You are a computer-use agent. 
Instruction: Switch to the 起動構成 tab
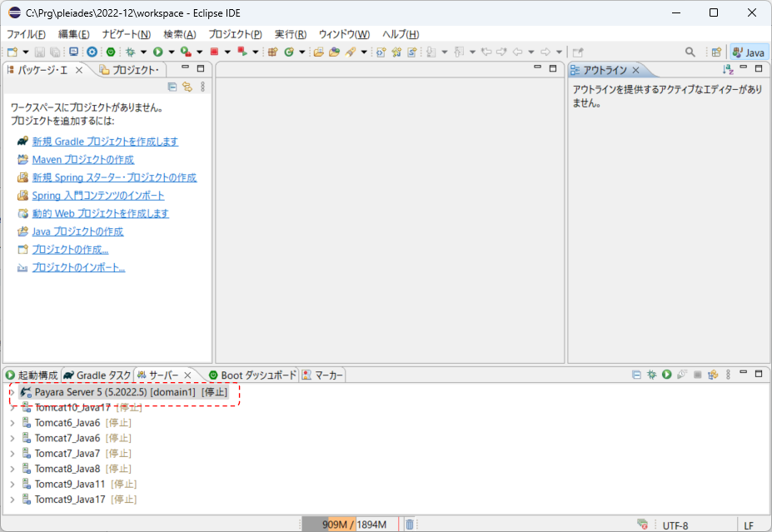click(x=32, y=375)
